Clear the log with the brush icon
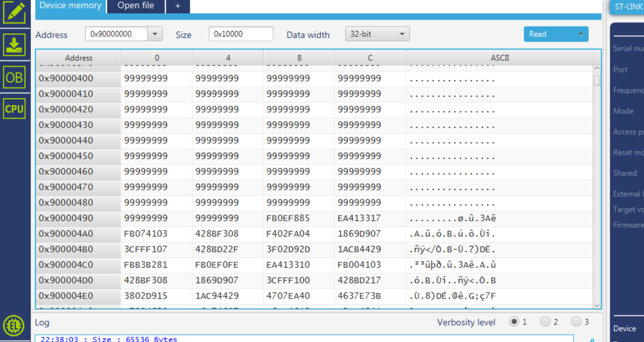 tap(592, 340)
